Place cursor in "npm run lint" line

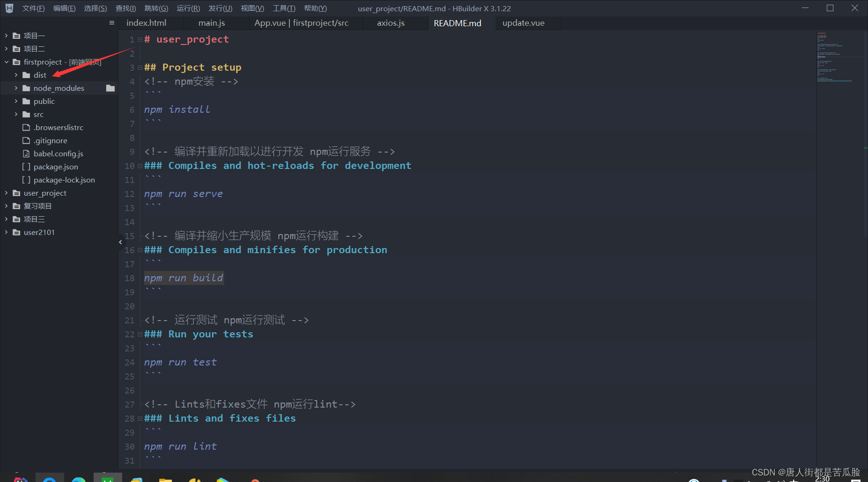click(x=180, y=446)
